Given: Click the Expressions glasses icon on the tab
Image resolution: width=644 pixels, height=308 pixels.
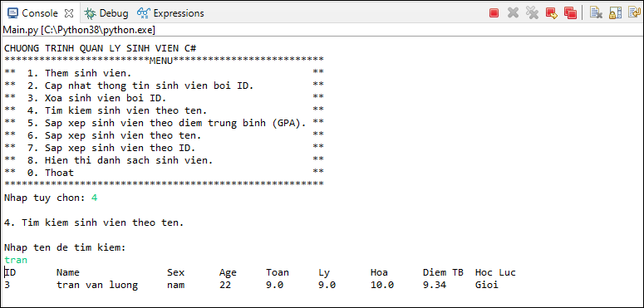Looking at the screenshot, I should pyautogui.click(x=143, y=13).
